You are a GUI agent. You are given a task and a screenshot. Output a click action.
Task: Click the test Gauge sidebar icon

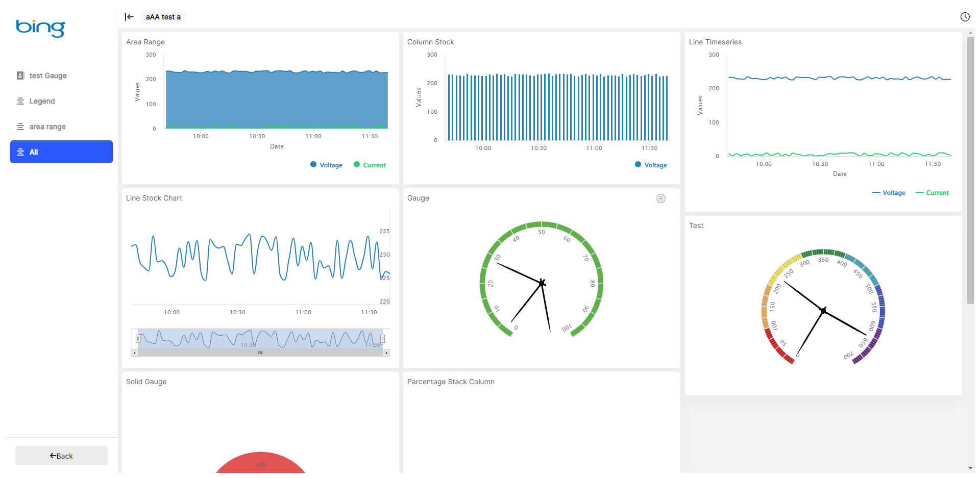tap(20, 76)
